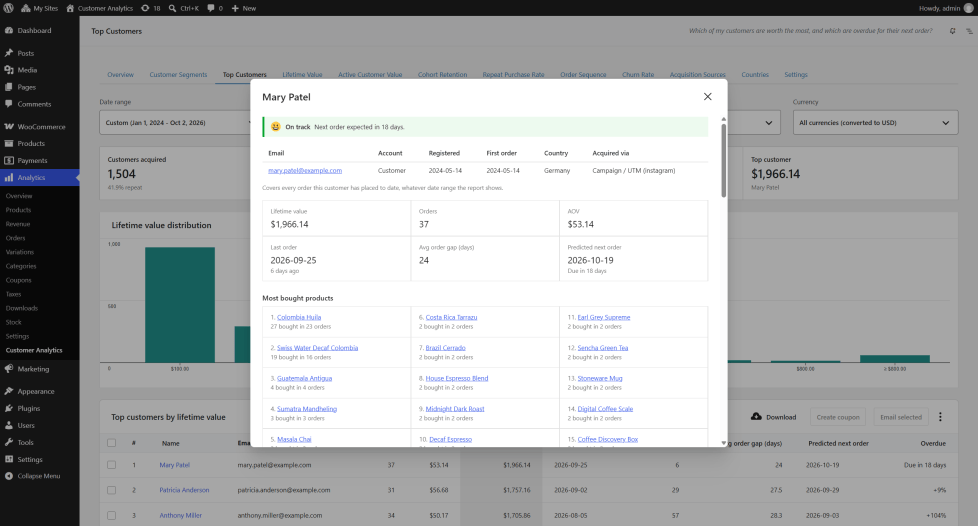Image resolution: width=978 pixels, height=526 pixels.
Task: Open the comments bubble icon in admin bar
Action: pyautogui.click(x=211, y=8)
